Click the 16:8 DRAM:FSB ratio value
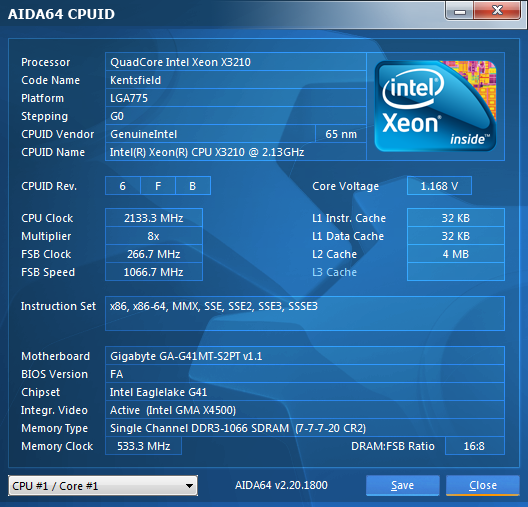 pyautogui.click(x=474, y=446)
